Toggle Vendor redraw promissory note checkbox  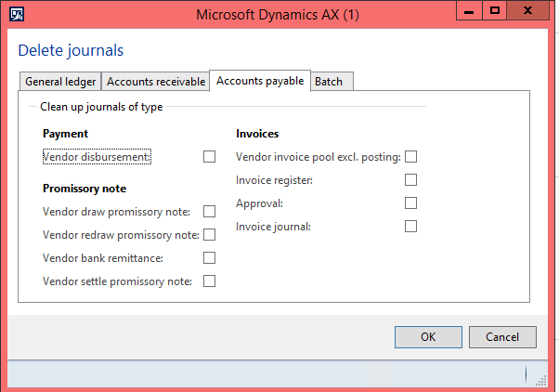click(x=210, y=234)
